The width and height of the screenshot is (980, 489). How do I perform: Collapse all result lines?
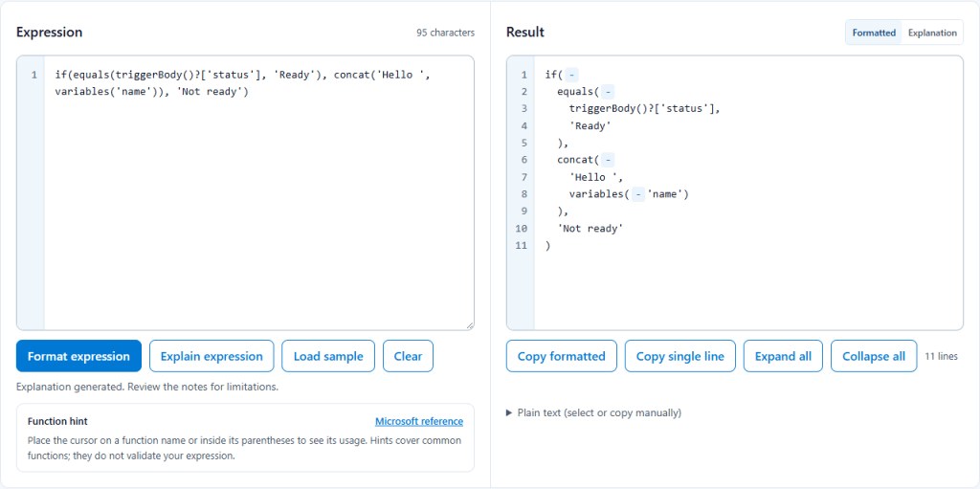tap(874, 356)
